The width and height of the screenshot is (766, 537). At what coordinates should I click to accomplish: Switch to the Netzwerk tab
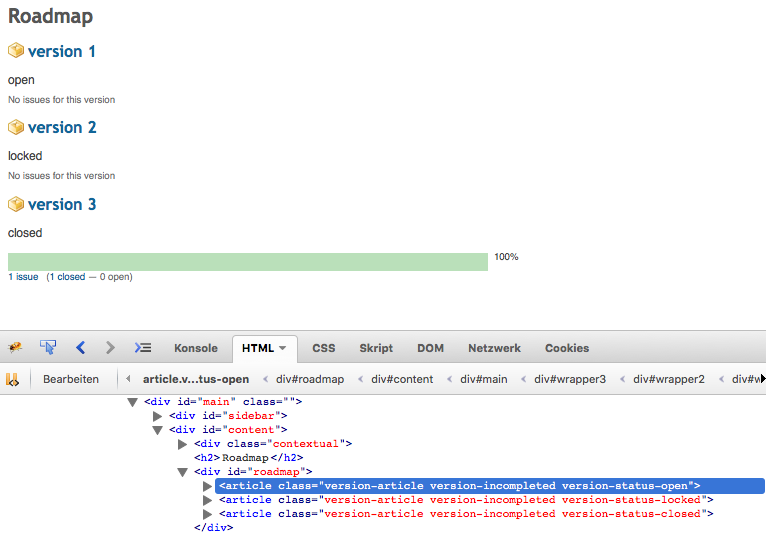pos(494,348)
